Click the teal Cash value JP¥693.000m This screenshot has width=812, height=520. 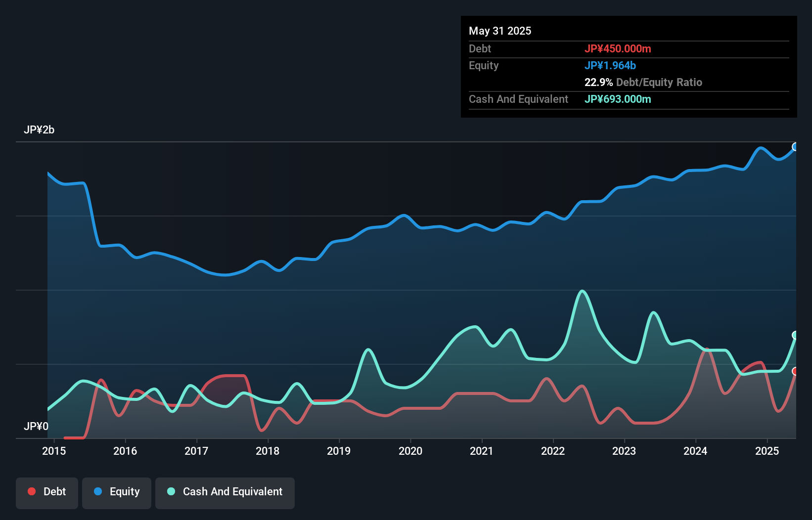pos(618,99)
